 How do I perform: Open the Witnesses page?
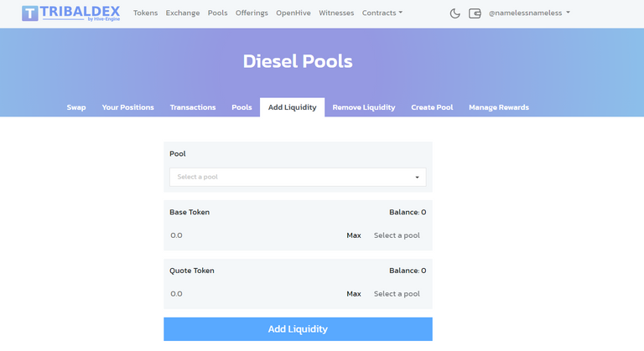tap(336, 13)
